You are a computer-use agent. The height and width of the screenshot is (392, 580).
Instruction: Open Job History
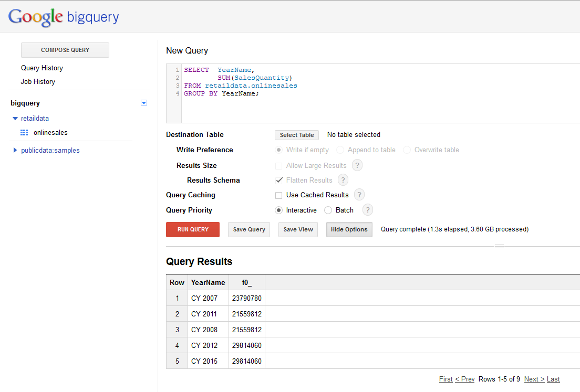click(37, 81)
